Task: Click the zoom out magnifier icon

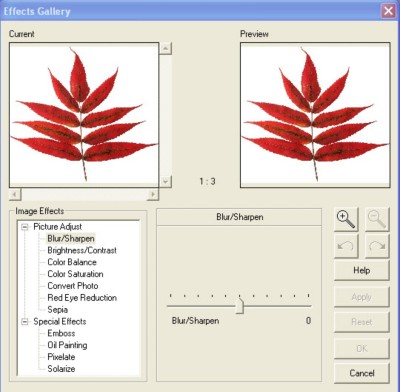Action: pyautogui.click(x=377, y=219)
